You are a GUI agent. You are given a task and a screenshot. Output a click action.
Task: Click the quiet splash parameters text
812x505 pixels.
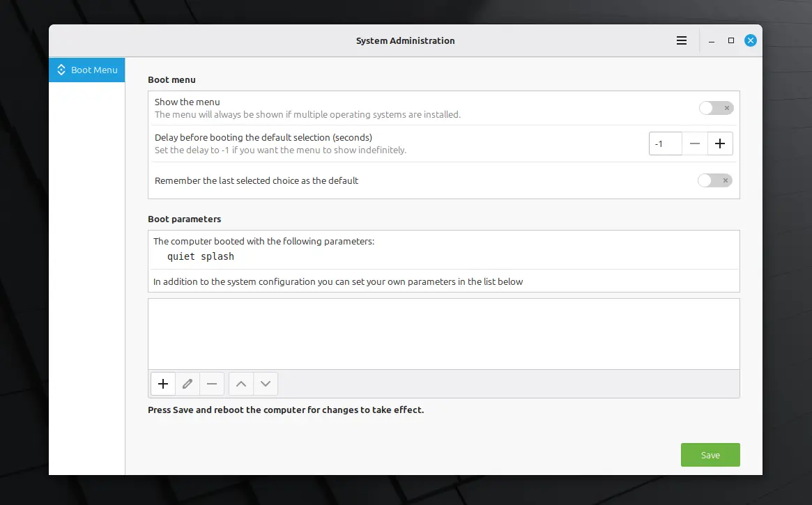pos(201,256)
